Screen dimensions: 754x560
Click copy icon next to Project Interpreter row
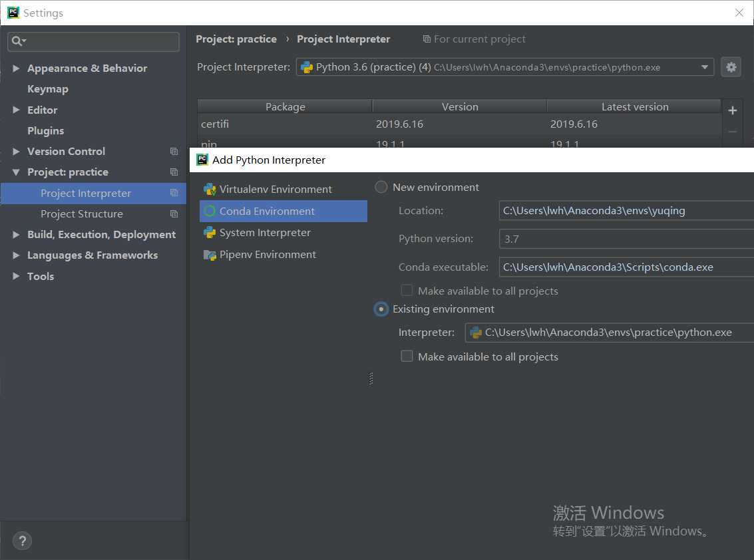pyautogui.click(x=174, y=193)
